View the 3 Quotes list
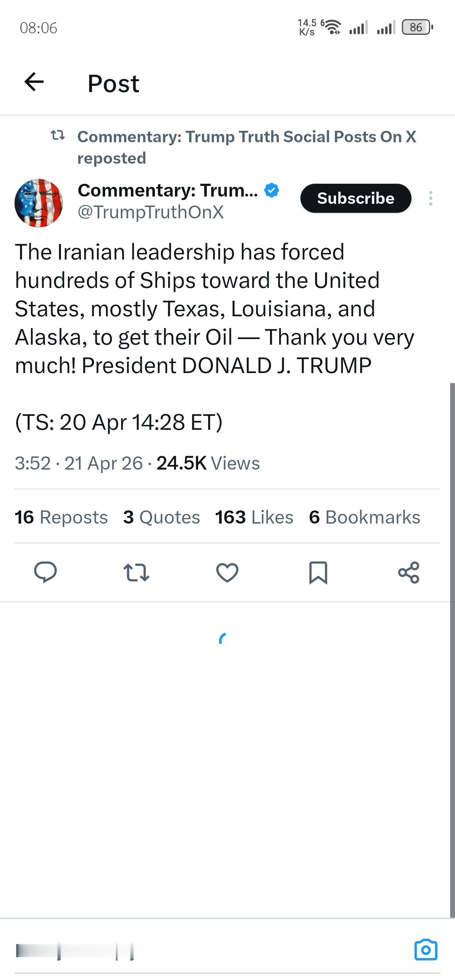Screen dimensions: 455x980 tap(161, 517)
